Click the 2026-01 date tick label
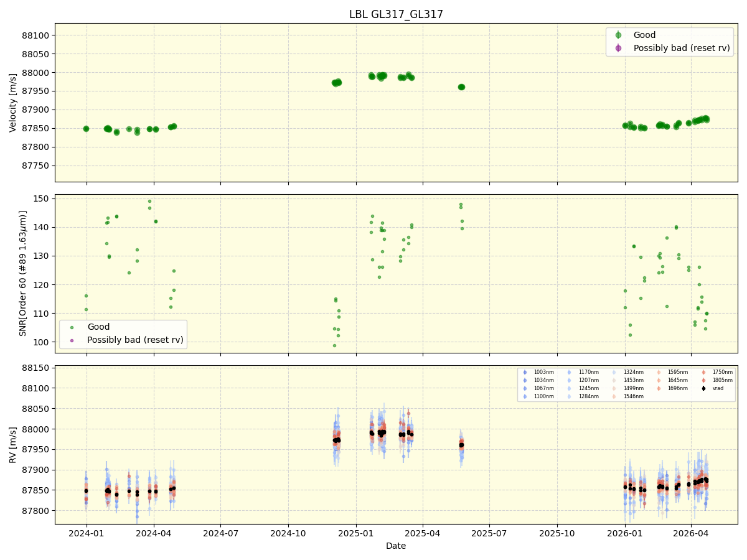This screenshot has width=747, height=560. pos(625,533)
